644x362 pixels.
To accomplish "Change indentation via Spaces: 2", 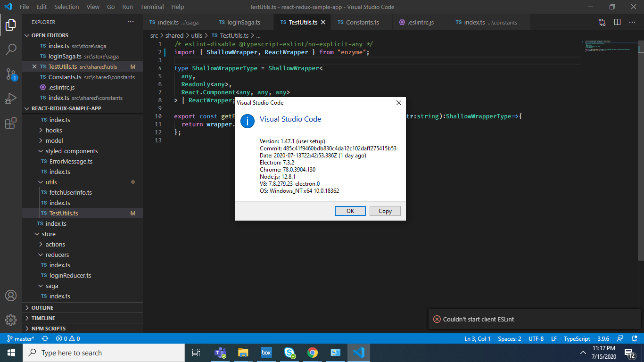I will (x=510, y=338).
